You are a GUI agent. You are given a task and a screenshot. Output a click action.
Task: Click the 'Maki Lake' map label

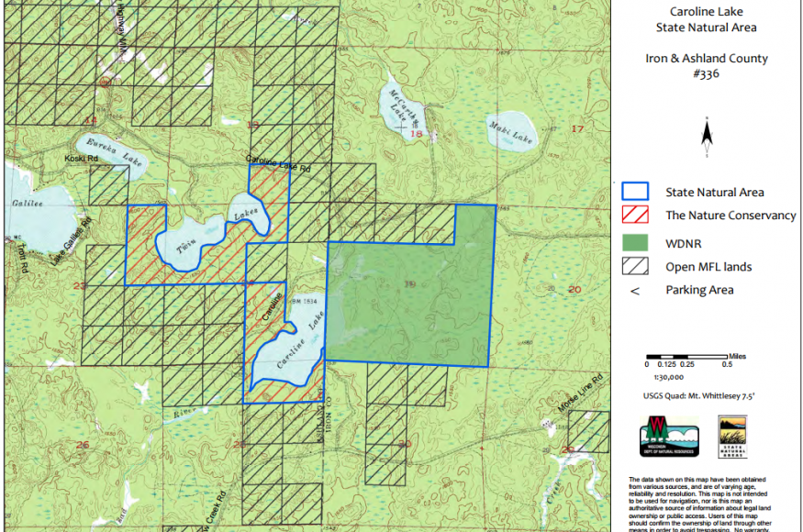tap(510, 132)
